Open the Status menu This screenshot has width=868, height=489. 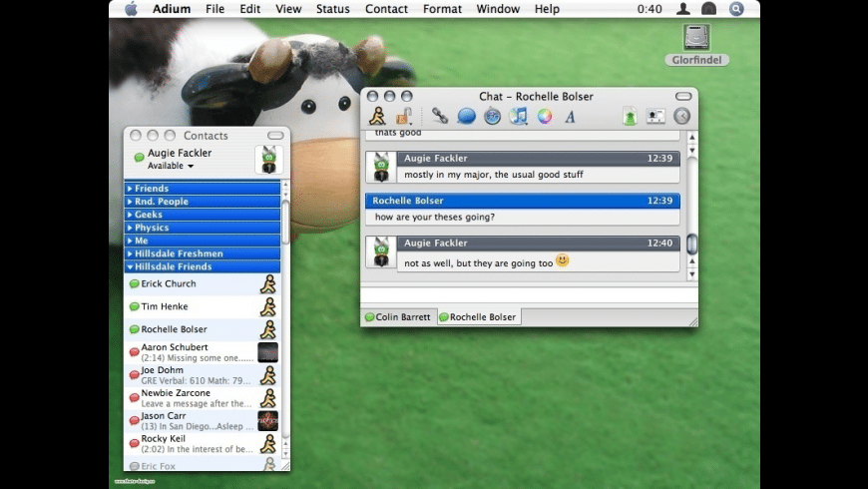pos(332,9)
